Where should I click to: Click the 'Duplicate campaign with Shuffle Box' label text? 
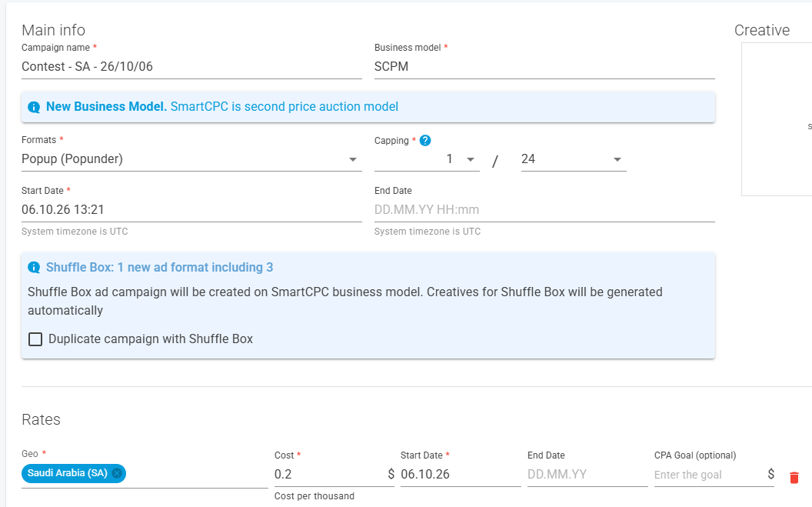point(151,339)
